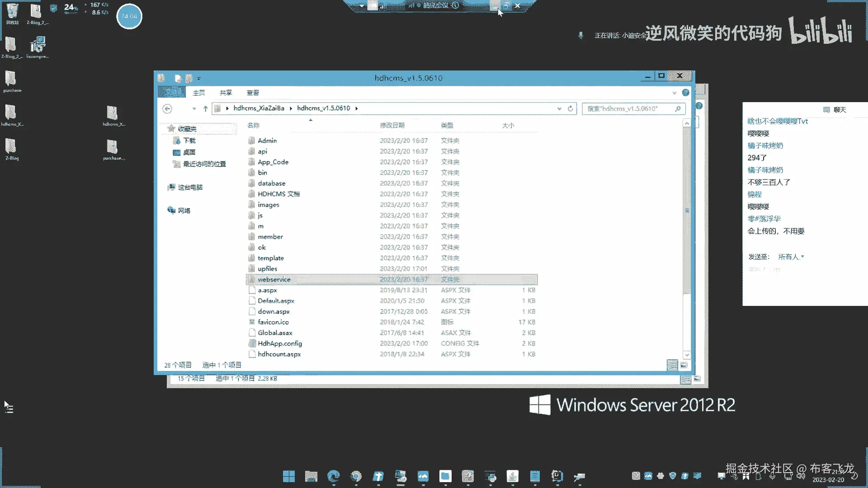The image size is (868, 488).
Task: Open the Admin folder
Action: click(267, 141)
